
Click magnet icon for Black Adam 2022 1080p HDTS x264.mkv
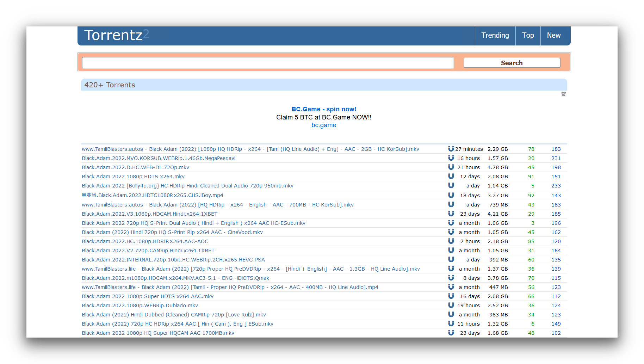click(x=451, y=176)
